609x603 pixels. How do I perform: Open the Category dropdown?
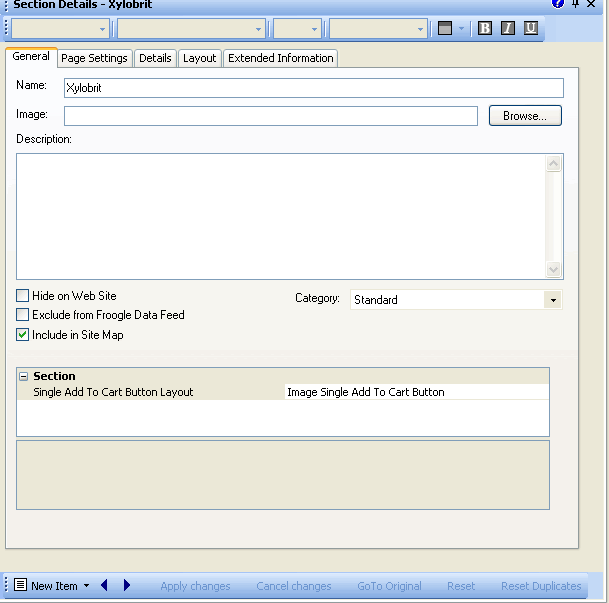[552, 300]
